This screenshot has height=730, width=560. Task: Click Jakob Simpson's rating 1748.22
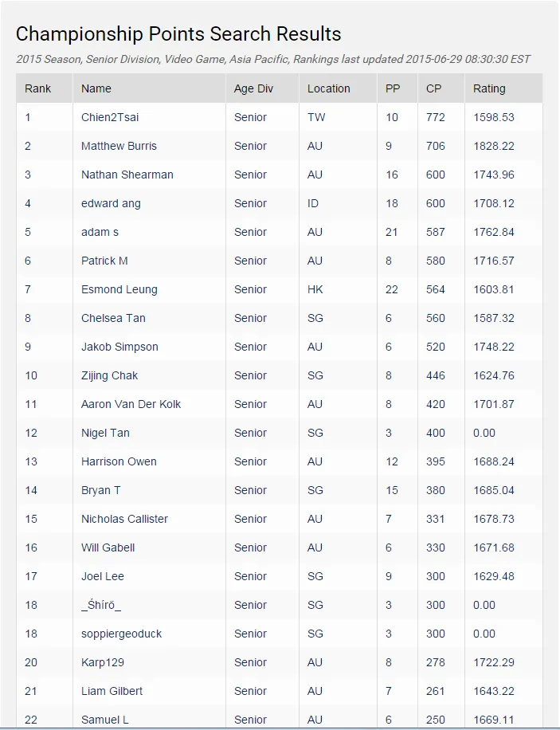pyautogui.click(x=493, y=347)
